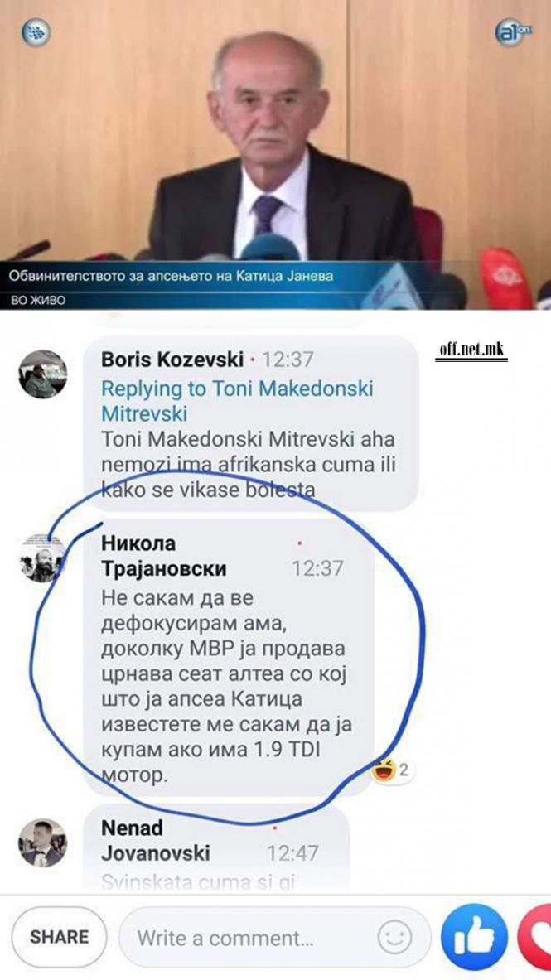Tap the blue thumbs-up Like icon
The width and height of the screenshot is (551, 980).
click(x=474, y=936)
